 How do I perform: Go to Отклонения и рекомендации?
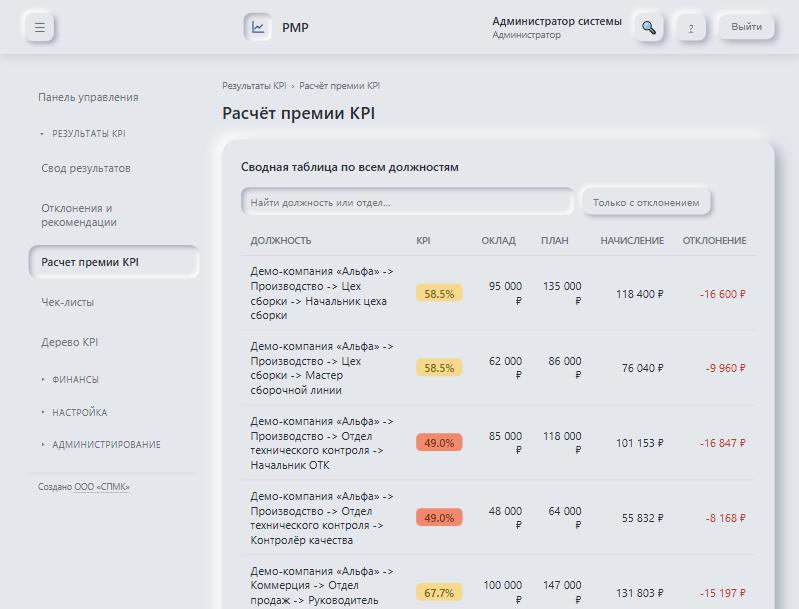[x=79, y=215]
